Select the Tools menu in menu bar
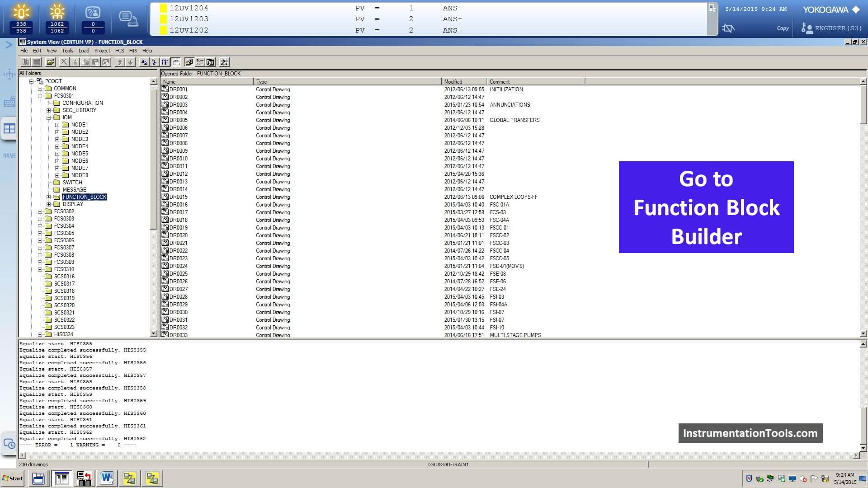Image resolution: width=868 pixels, height=488 pixels. coord(67,50)
